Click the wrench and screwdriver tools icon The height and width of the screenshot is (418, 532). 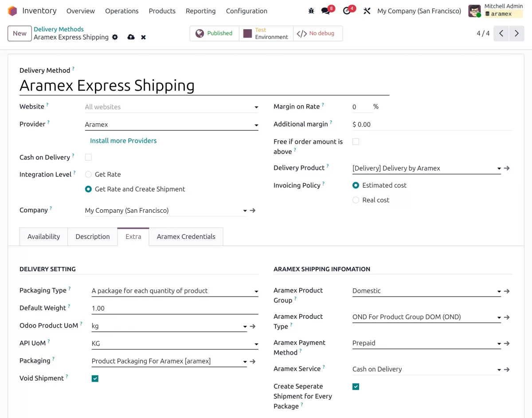(x=367, y=11)
